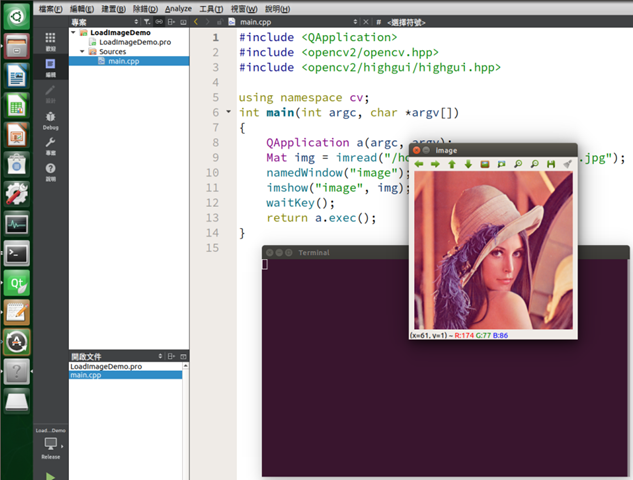The height and width of the screenshot is (480, 633).
Task: Select LoadImageDemo.pro in project tree
Action: pos(135,42)
